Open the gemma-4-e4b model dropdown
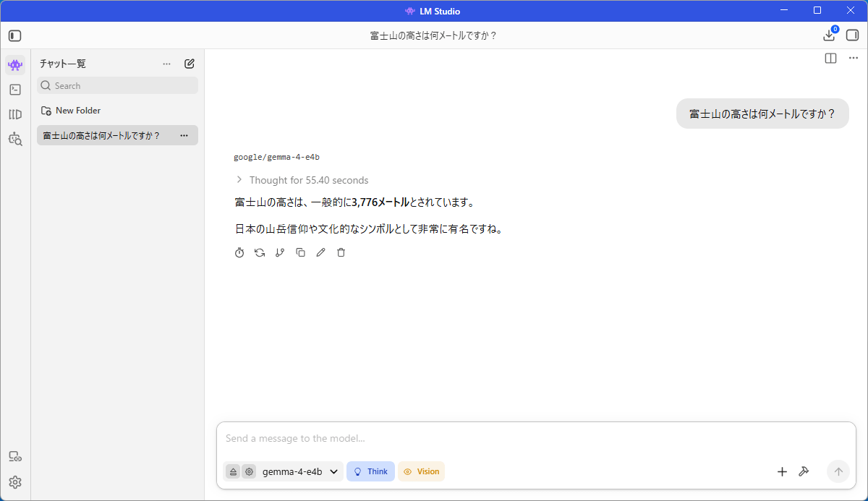The width and height of the screenshot is (868, 501). pyautogui.click(x=300, y=471)
